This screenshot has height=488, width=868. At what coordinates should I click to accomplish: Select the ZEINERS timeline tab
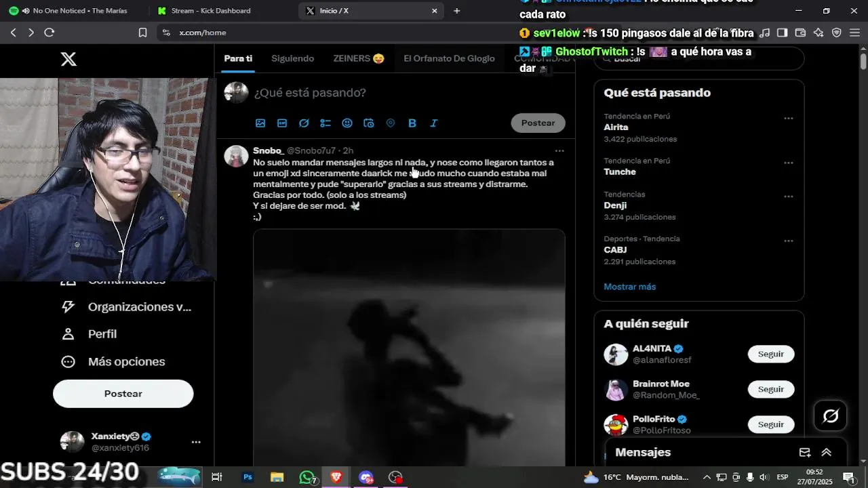coord(359,58)
